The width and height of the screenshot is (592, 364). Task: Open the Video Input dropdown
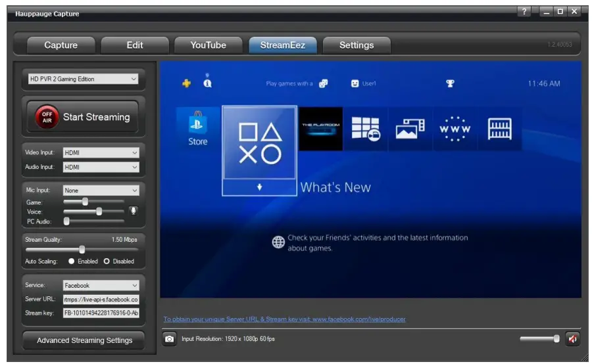tap(101, 152)
